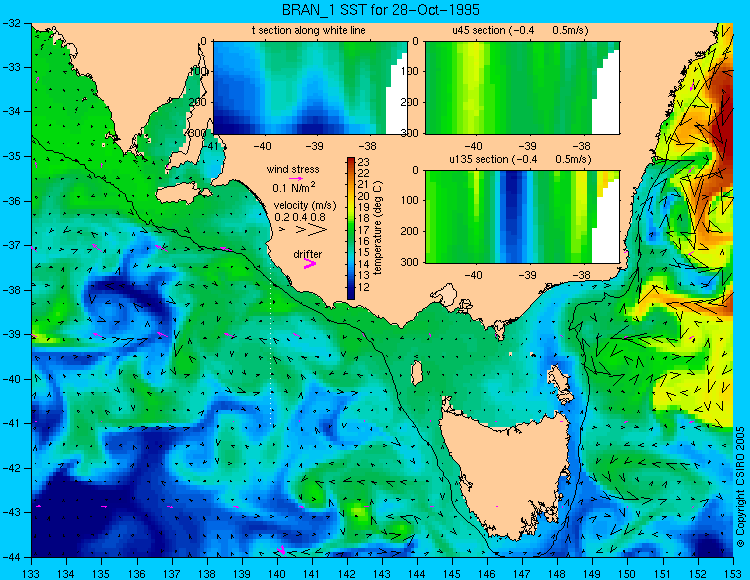This screenshot has height=580, width=750.
Task: Open the t section temperature inset plot
Action: [310, 88]
